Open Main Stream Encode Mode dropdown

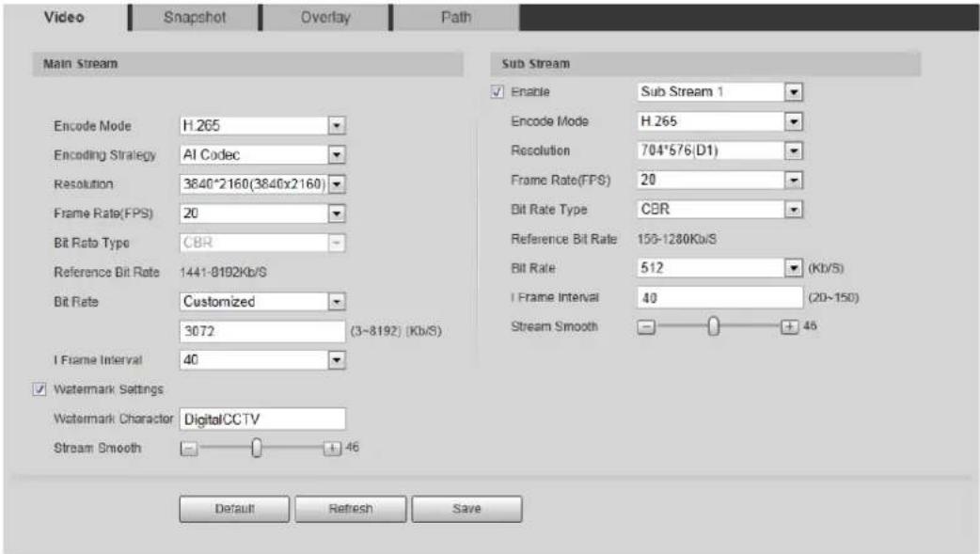point(262,126)
